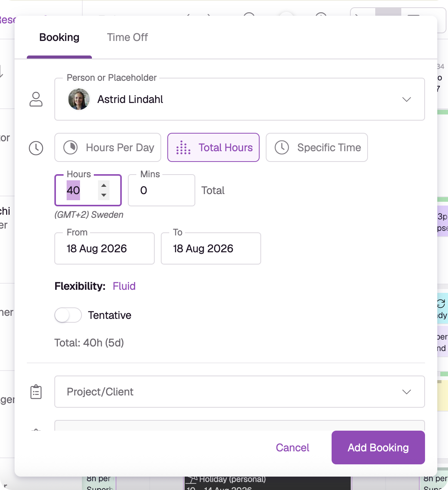Increase hours with the up stepper arrow
The height and width of the screenshot is (490, 448).
pos(104,185)
